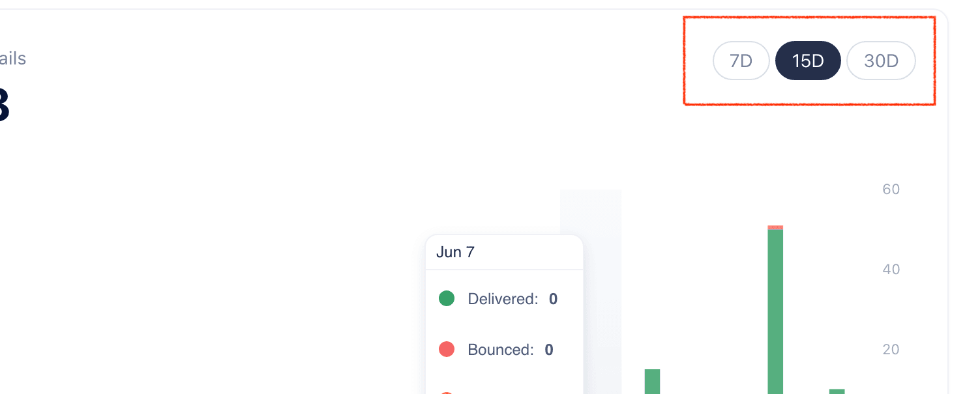Click the 60 y-axis label
This screenshot has height=394, width=980.
891,189
